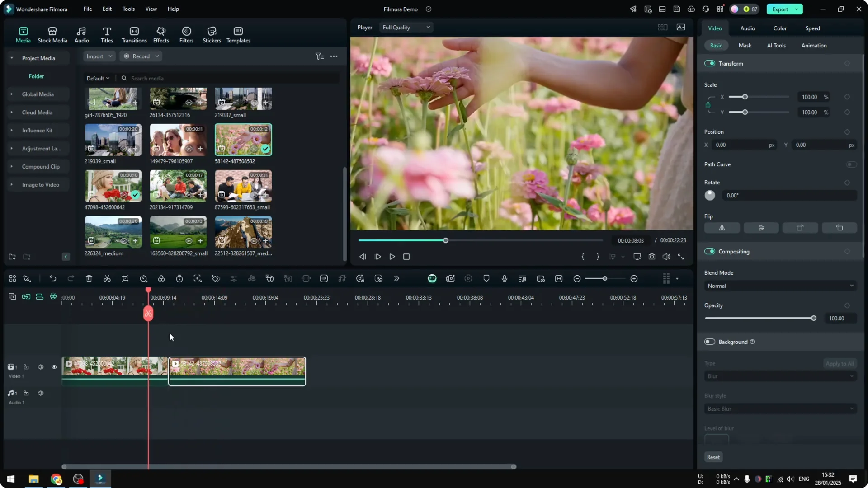Toggle the Transform switch
The width and height of the screenshot is (868, 488).
709,63
